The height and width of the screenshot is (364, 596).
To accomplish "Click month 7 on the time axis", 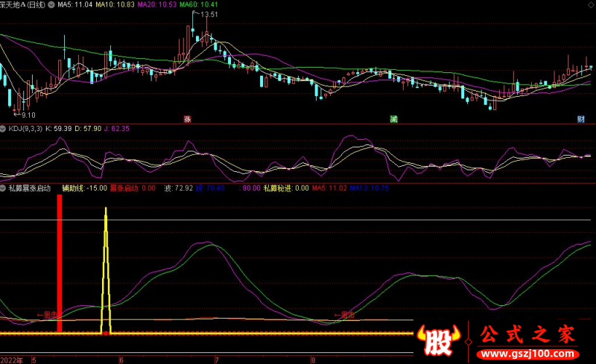I will click(x=217, y=360).
